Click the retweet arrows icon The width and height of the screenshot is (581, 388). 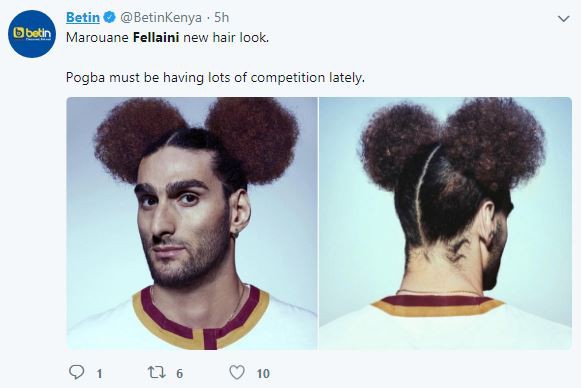click(x=157, y=372)
